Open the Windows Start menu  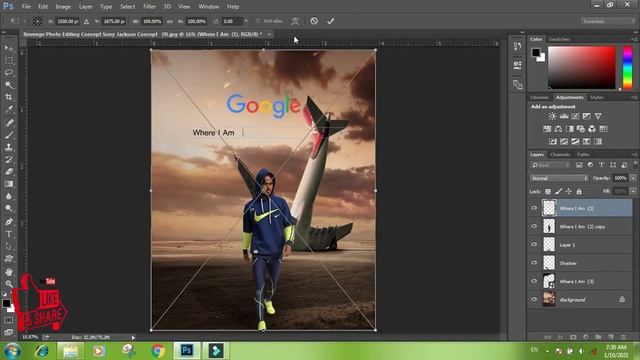[x=11, y=351]
